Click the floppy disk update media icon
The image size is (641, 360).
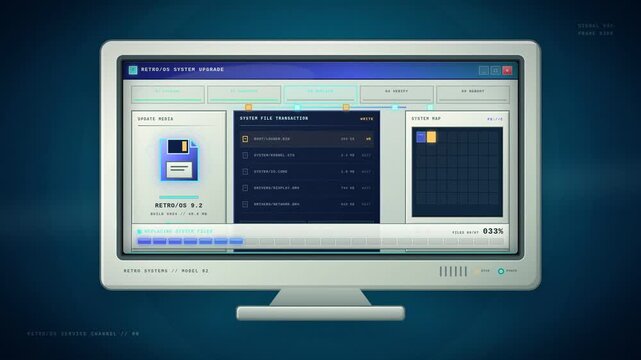pyautogui.click(x=179, y=160)
